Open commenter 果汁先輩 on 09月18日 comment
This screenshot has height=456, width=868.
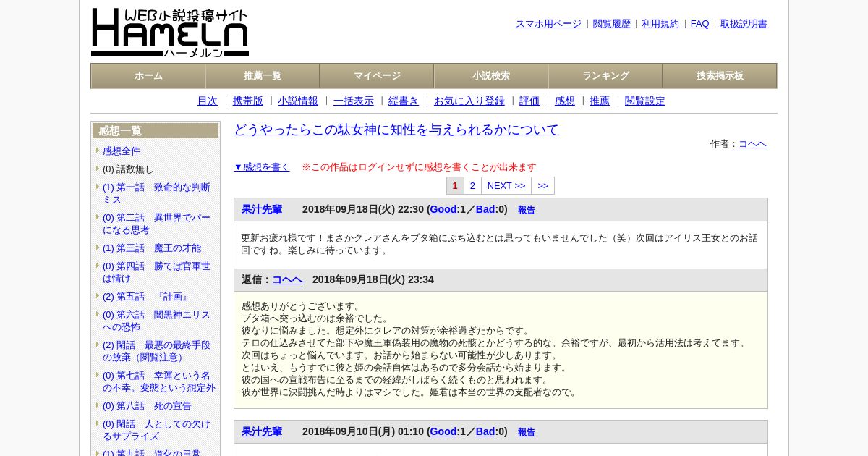coord(262,210)
